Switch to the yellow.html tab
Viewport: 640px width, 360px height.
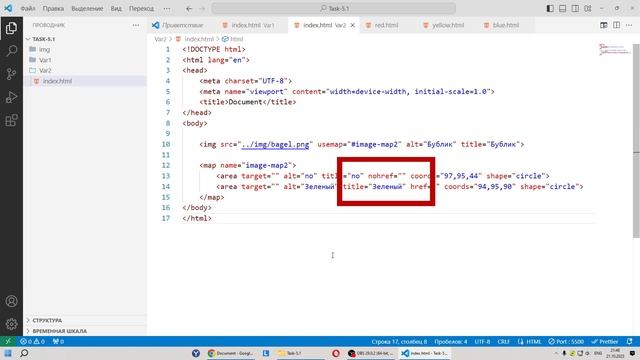448,25
